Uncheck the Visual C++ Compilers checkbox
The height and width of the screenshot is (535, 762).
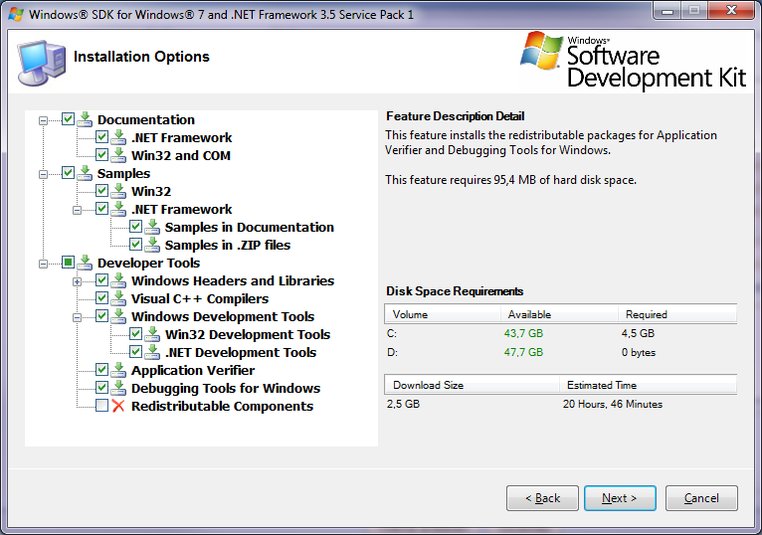[102, 298]
